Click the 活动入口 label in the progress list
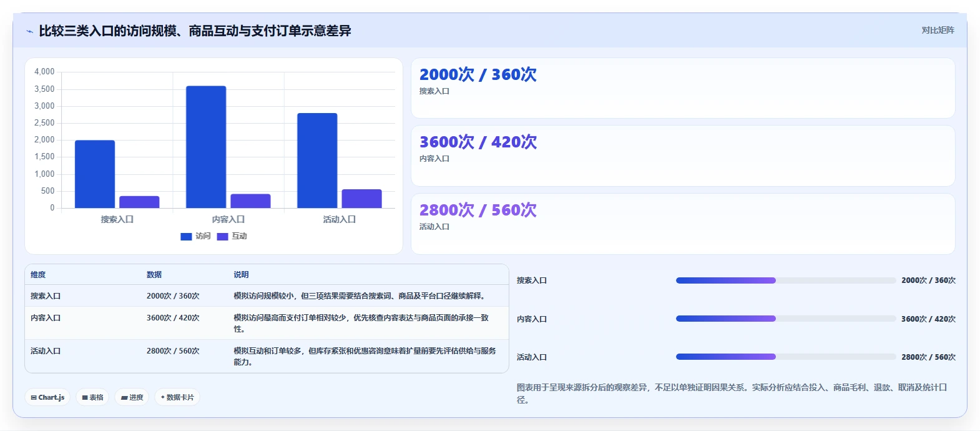 click(532, 357)
